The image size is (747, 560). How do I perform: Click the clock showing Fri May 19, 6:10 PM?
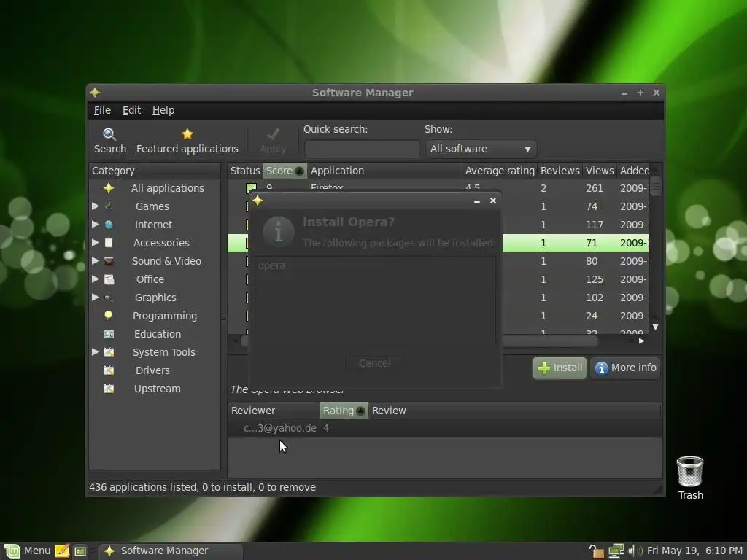click(x=694, y=551)
